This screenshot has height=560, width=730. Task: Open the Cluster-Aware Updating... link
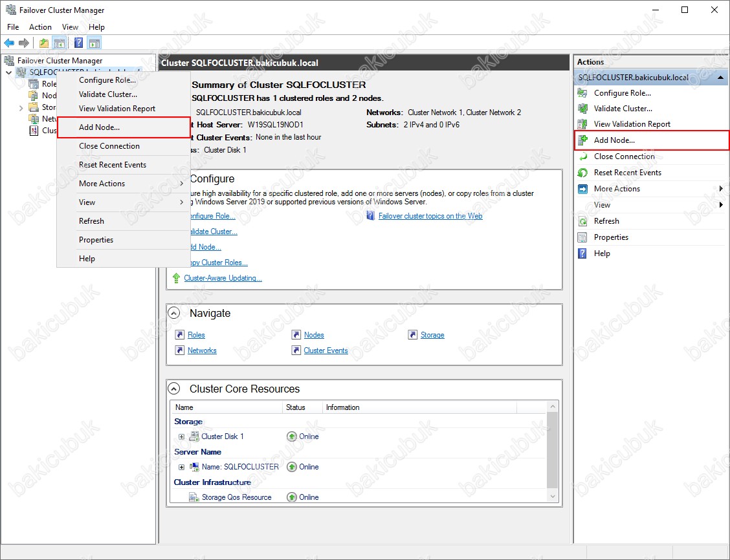223,278
